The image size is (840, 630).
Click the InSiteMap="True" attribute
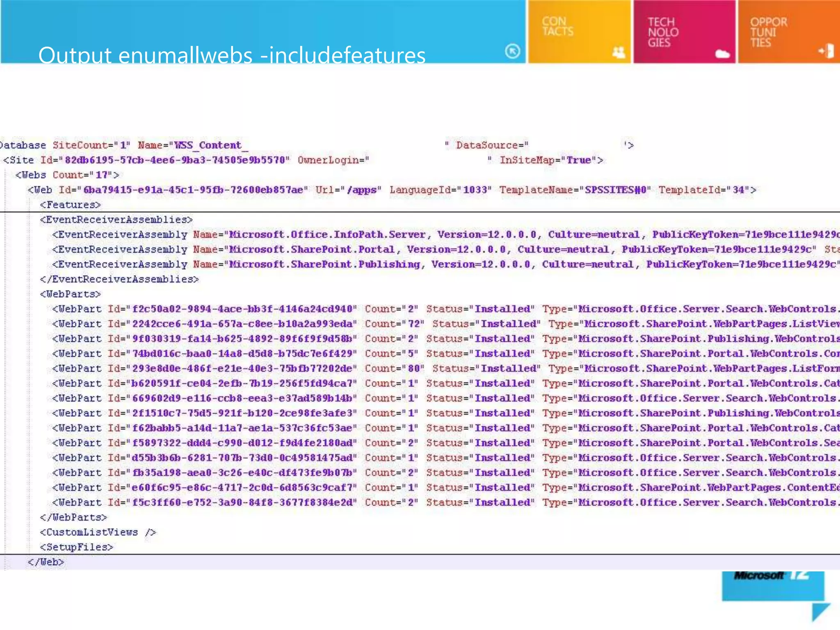pyautogui.click(x=548, y=160)
